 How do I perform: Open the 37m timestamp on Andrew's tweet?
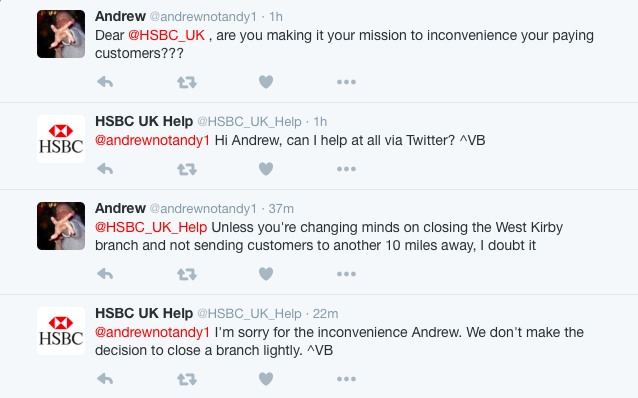281,209
